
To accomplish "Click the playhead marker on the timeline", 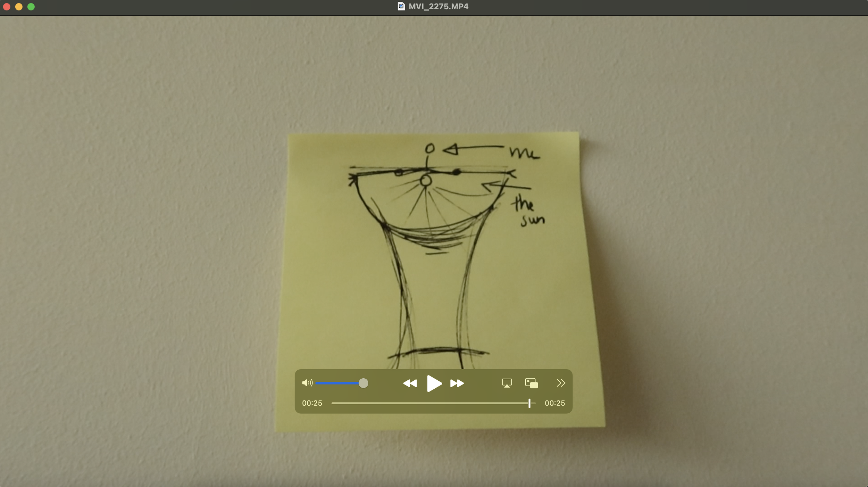I will pyautogui.click(x=529, y=403).
